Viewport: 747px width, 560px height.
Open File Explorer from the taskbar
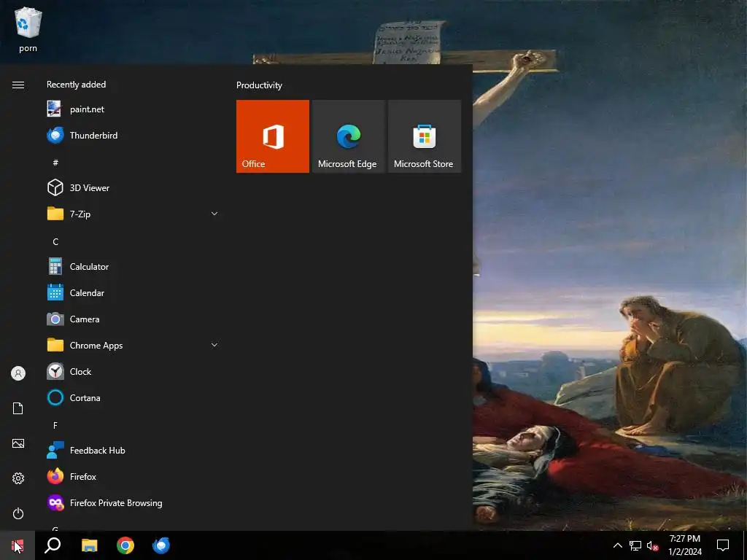[x=89, y=545]
